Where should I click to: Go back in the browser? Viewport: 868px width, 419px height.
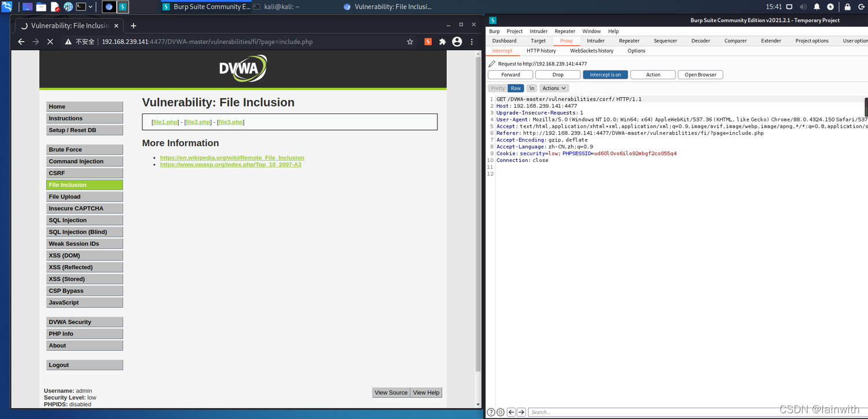coord(21,42)
